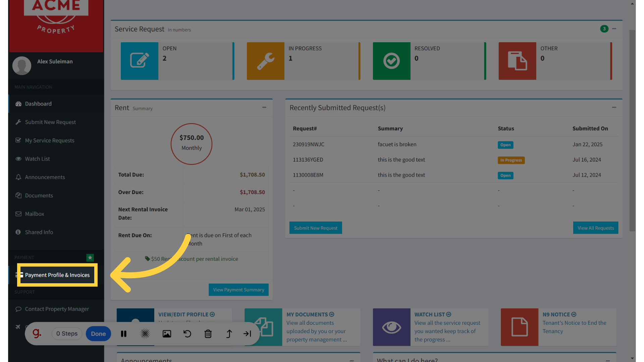644x362 pixels.
Task: Click the trash delete icon in recorder toolbar
Action: [208, 334]
